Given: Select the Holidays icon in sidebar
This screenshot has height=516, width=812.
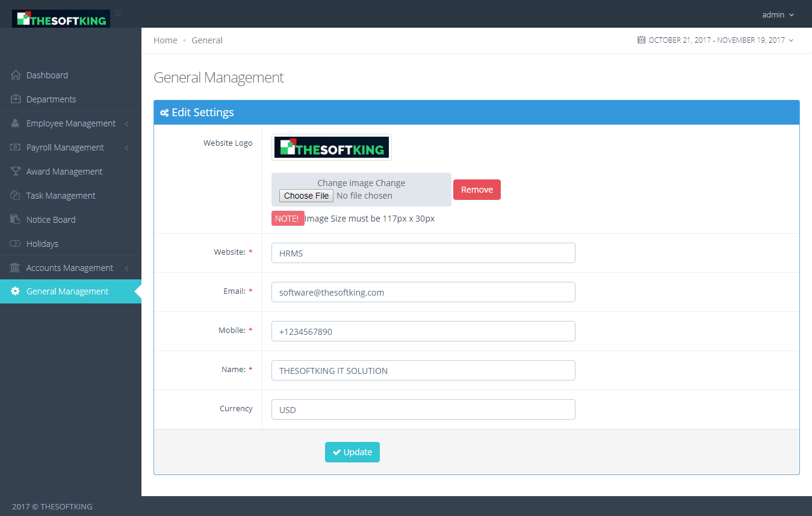Looking at the screenshot, I should [14, 243].
